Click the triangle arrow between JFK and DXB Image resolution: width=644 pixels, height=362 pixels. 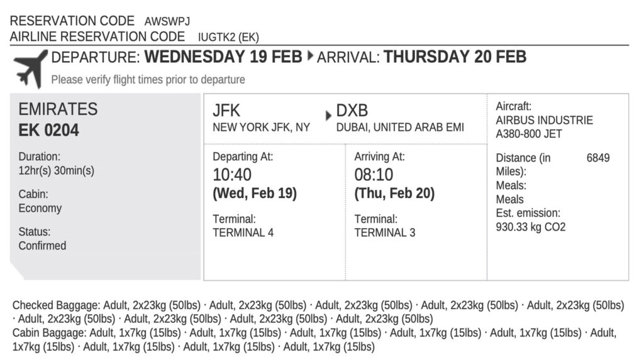[x=328, y=116]
